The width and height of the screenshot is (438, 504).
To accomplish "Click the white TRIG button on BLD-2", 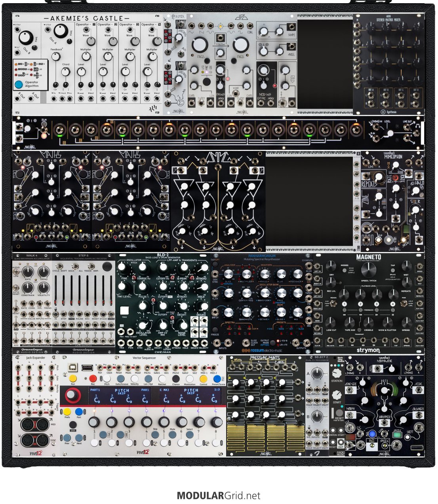I will tap(124, 310).
